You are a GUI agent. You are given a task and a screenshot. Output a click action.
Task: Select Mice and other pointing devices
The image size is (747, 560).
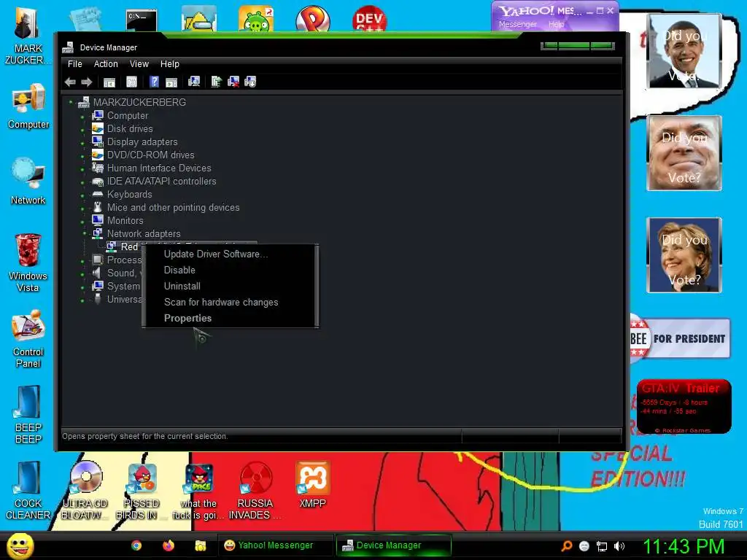click(173, 208)
